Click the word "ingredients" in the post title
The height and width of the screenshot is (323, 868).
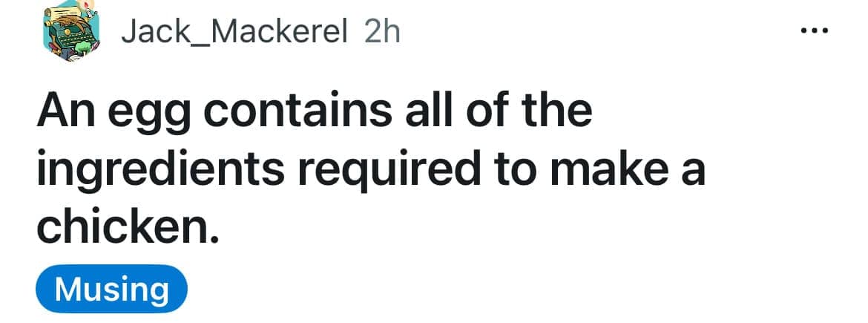click(x=160, y=172)
